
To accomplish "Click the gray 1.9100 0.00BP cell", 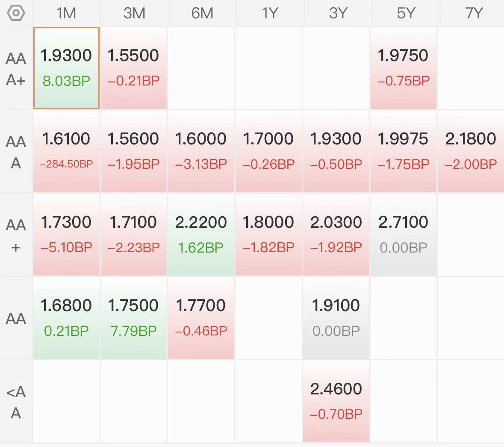I will pyautogui.click(x=336, y=318).
